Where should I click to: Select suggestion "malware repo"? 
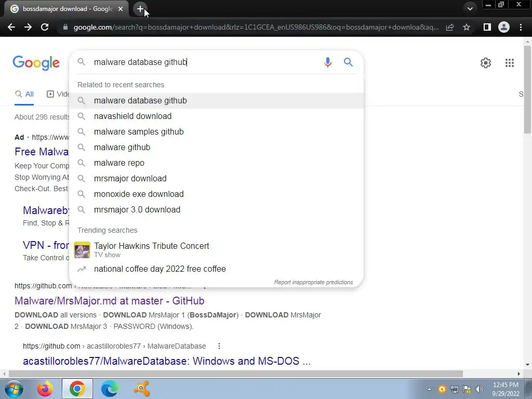216,163
